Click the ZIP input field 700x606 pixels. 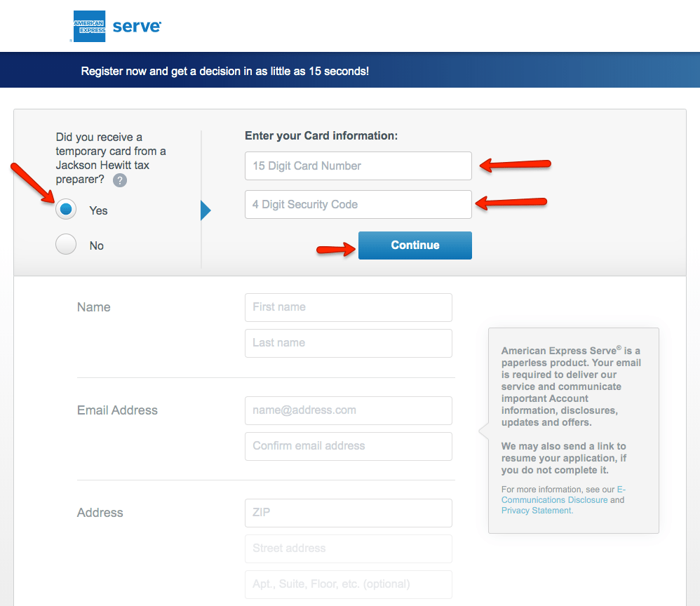[348, 513]
